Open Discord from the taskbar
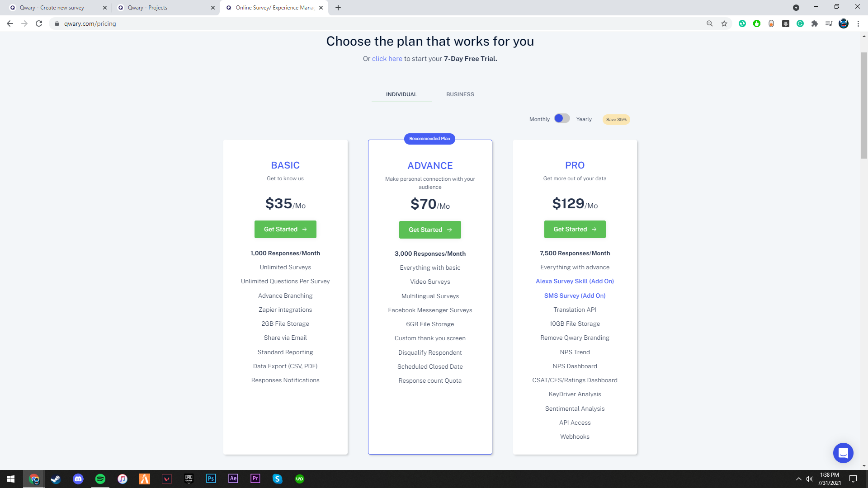 click(x=78, y=479)
